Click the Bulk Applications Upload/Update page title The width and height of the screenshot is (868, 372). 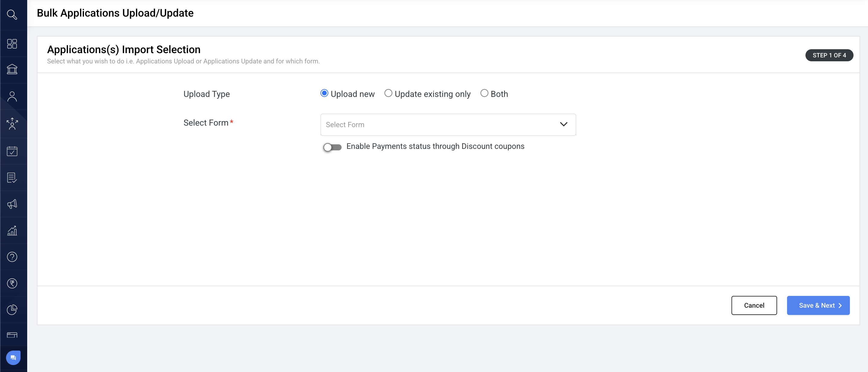[115, 13]
